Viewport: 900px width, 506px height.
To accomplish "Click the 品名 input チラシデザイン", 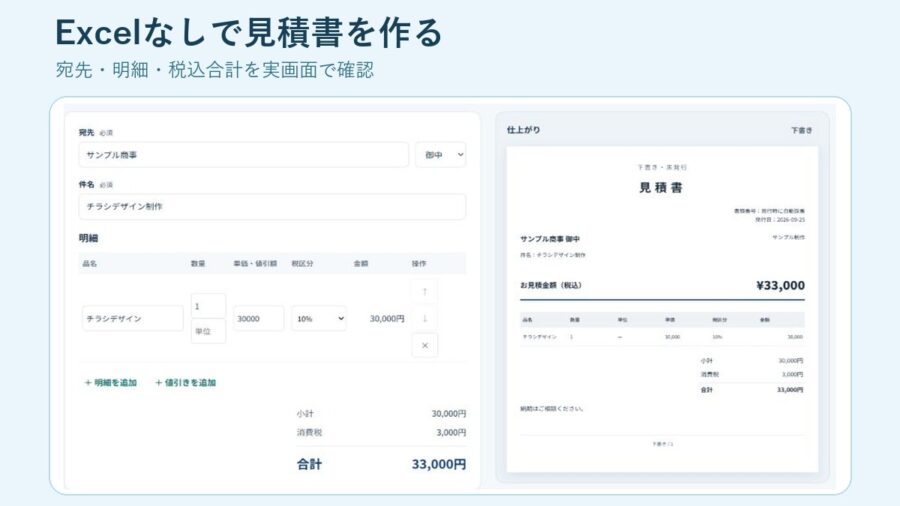I will [133, 318].
